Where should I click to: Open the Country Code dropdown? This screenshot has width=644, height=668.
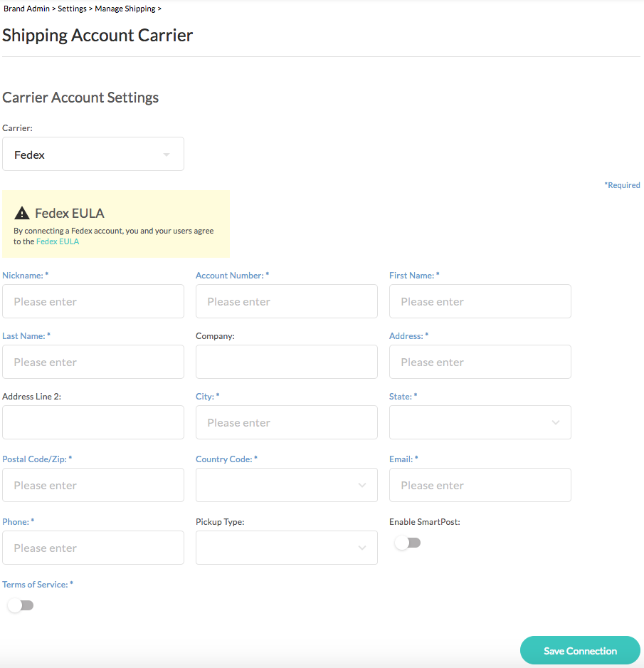287,485
